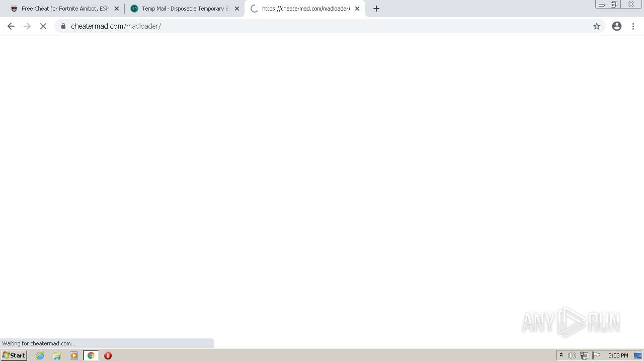The image size is (644, 362).
Task: Open the Windows Start menu
Action: click(14, 355)
